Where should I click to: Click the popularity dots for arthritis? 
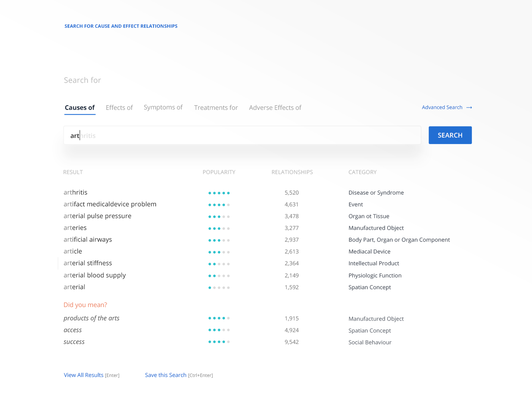[x=219, y=193]
